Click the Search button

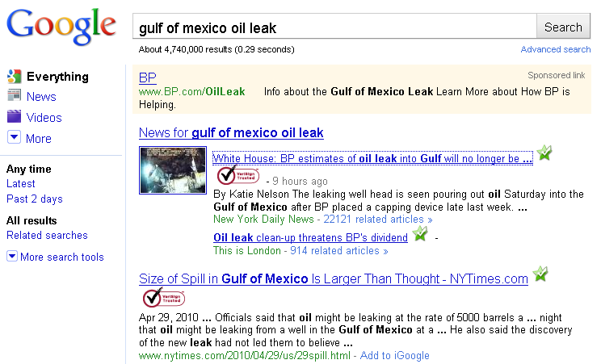pyautogui.click(x=563, y=27)
